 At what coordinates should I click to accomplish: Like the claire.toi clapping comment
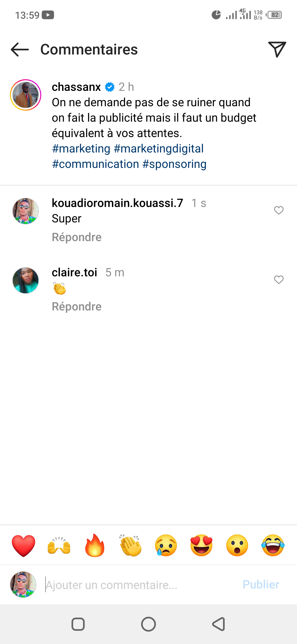pos(279,280)
